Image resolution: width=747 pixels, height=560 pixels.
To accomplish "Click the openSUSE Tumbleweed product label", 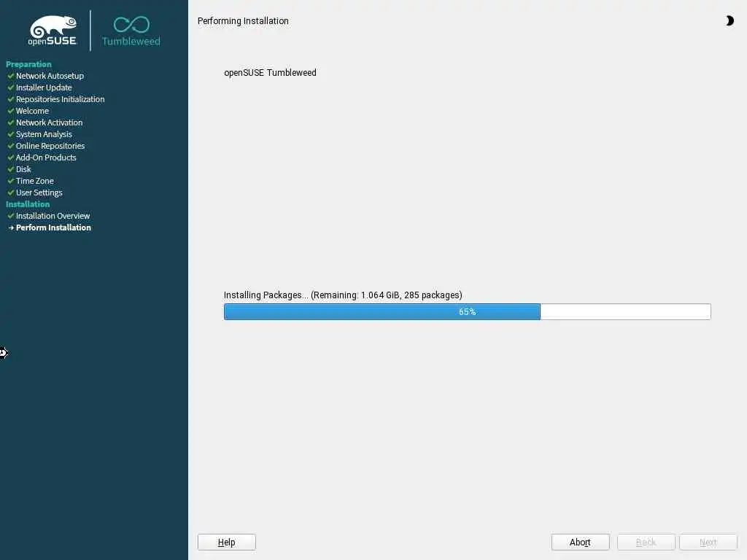I will [270, 72].
